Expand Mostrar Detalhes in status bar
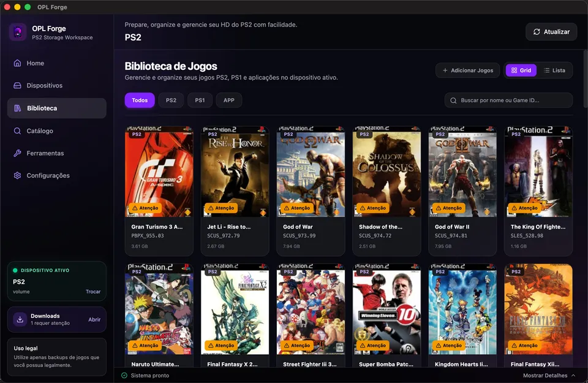 549,376
